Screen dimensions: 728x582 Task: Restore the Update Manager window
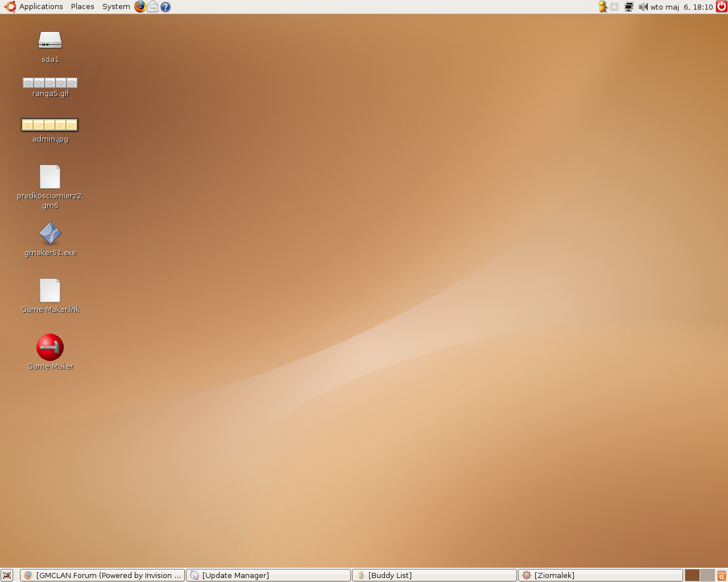click(268, 575)
